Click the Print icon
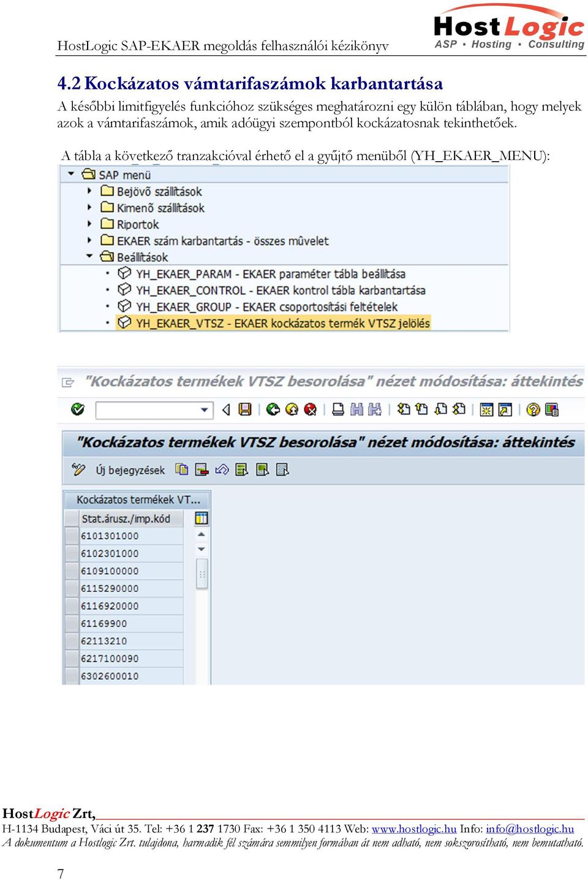Screen dimensions: 588x880 pyautogui.click(x=337, y=409)
